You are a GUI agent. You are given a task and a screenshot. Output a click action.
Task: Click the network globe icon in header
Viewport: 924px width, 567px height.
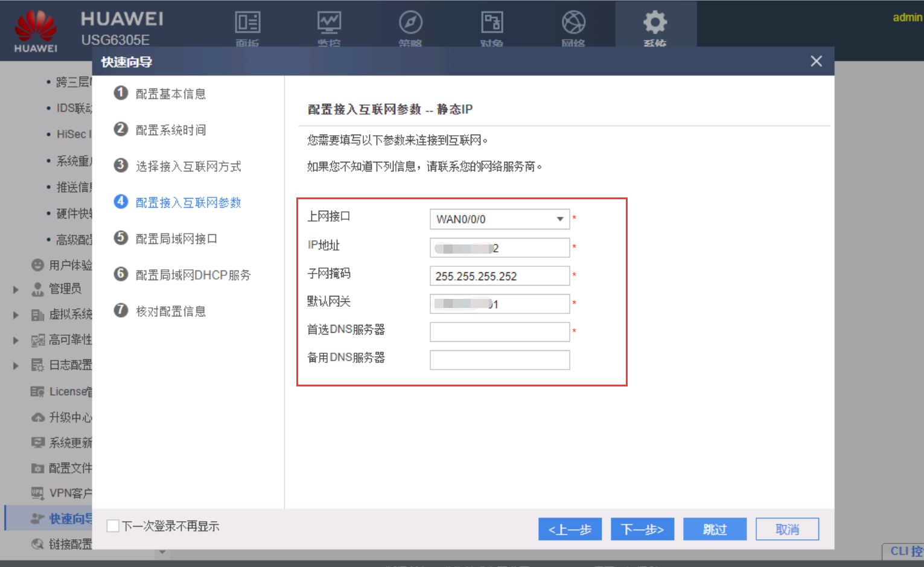573,24
